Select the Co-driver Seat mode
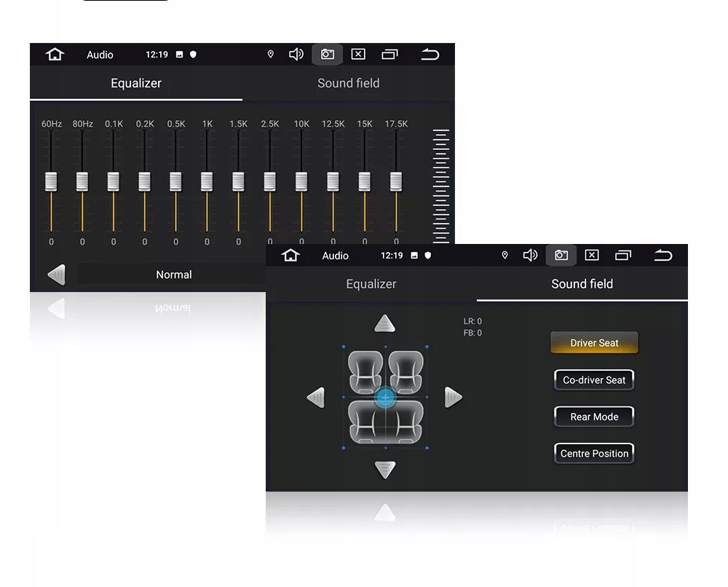 click(594, 380)
